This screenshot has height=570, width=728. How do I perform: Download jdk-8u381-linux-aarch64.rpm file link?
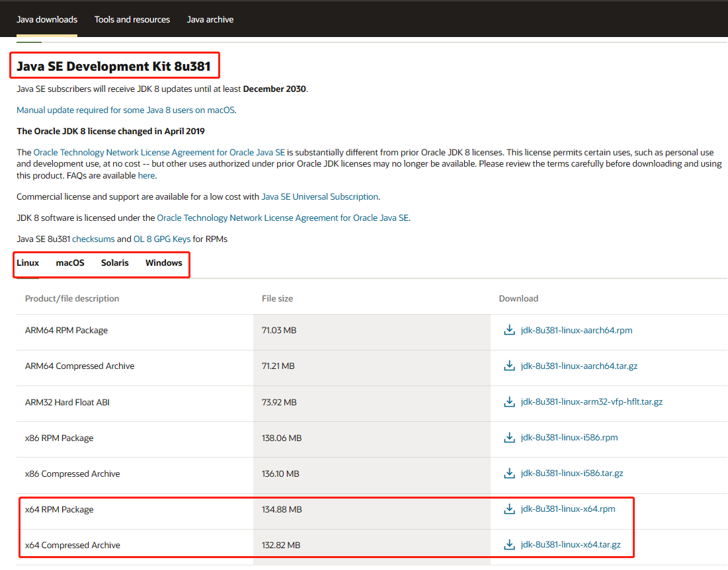(576, 330)
